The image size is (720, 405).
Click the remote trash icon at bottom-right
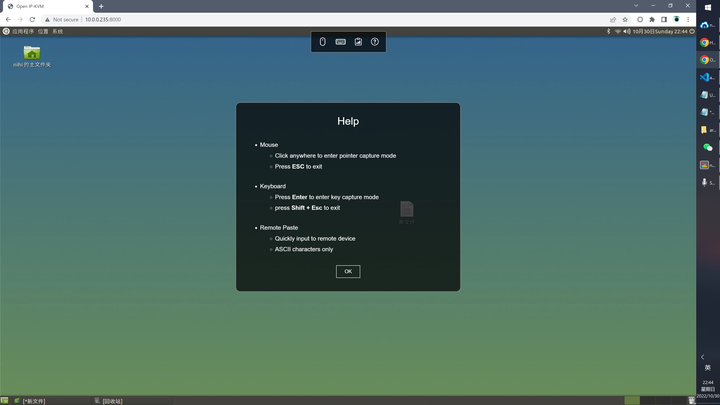point(692,401)
